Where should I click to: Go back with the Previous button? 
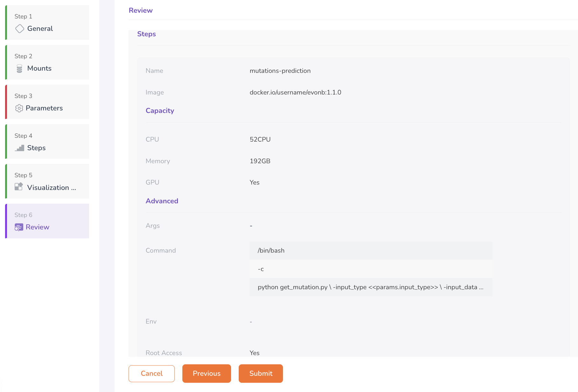207,374
